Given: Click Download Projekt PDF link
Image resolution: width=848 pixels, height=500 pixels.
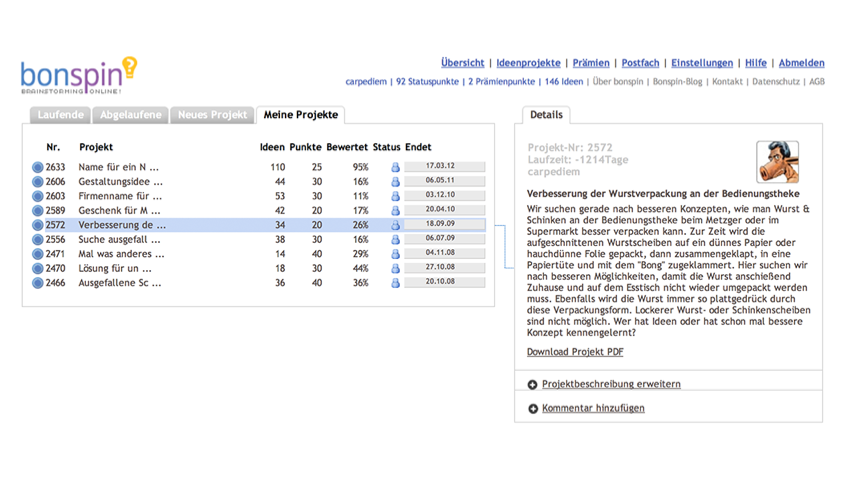Looking at the screenshot, I should (x=575, y=352).
